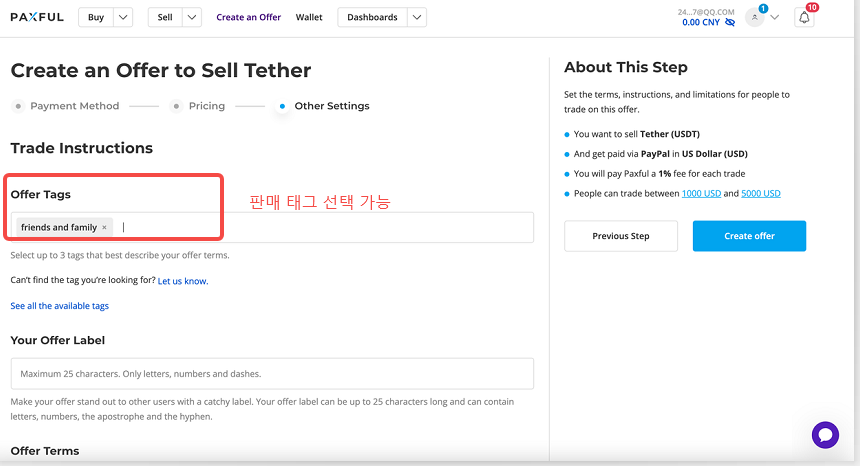Toggle the balance visibility eye icon

[x=729, y=22]
